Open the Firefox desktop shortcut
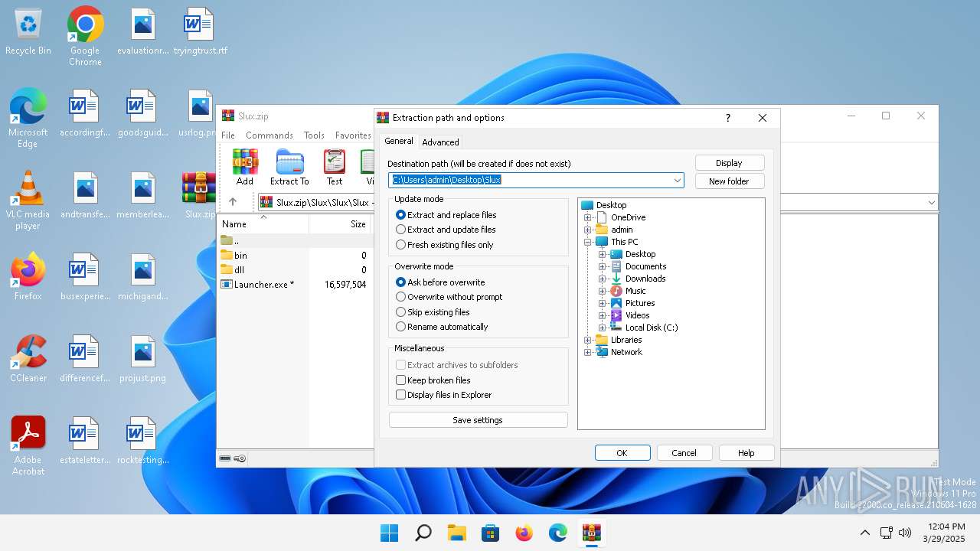The width and height of the screenshot is (980, 551). pos(28,276)
